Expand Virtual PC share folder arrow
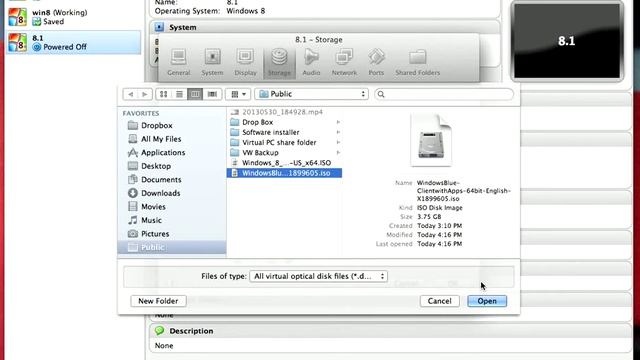The image size is (640, 360). coord(338,142)
